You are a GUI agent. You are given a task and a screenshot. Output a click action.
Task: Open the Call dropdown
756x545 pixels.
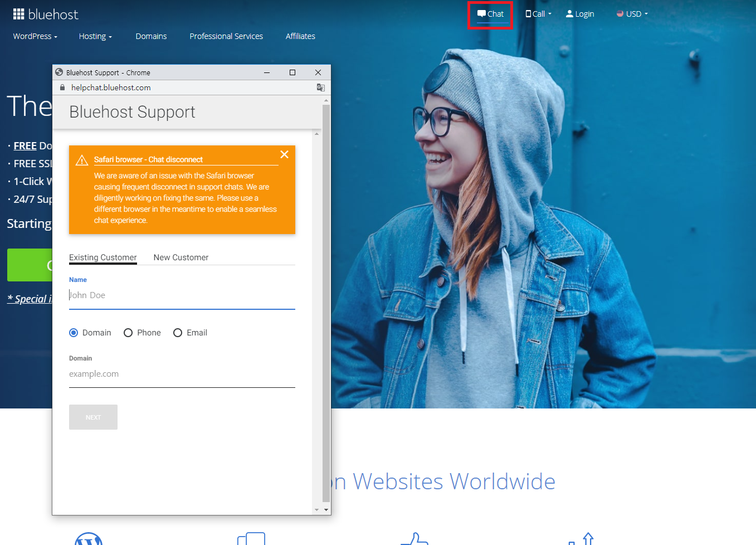coord(539,14)
